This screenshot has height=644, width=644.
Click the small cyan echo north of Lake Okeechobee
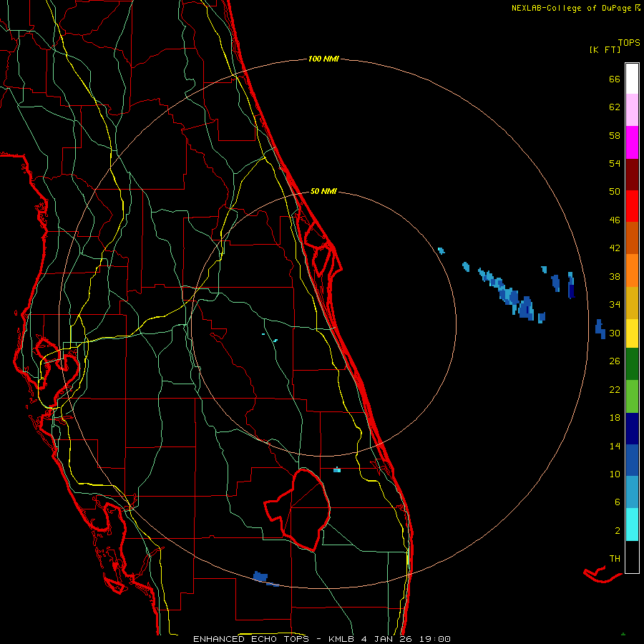pos(337,469)
